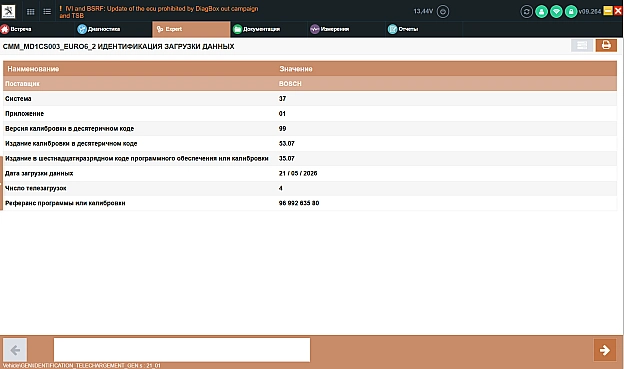Click the value 4

[x=281, y=188]
